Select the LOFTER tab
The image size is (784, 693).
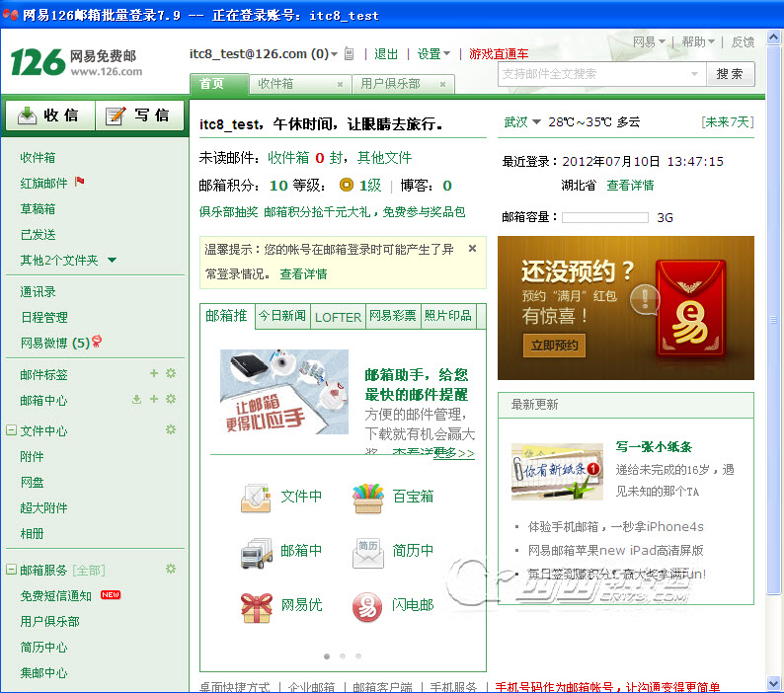pyautogui.click(x=338, y=317)
